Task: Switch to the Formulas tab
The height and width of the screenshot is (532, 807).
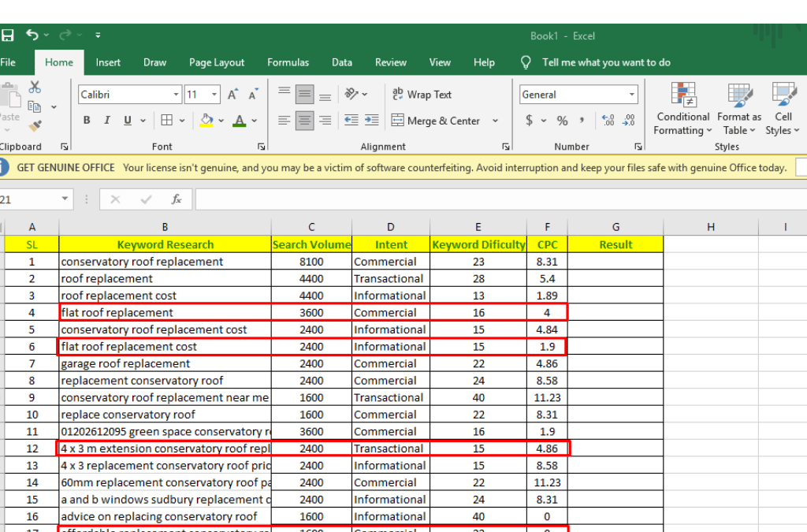Action: [288, 62]
